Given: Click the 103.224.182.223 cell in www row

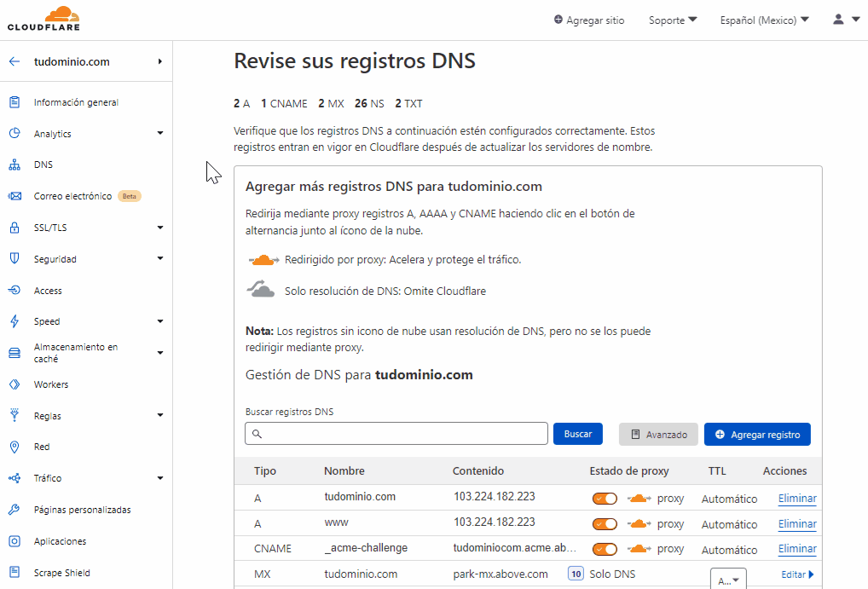Looking at the screenshot, I should click(495, 522).
